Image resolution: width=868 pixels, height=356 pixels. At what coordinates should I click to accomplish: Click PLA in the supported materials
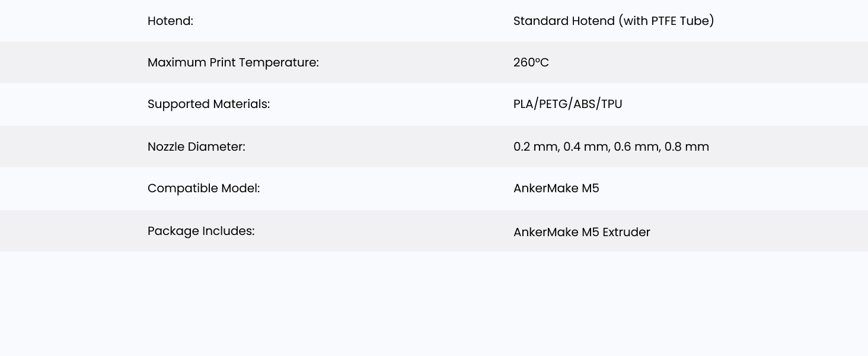[523, 104]
